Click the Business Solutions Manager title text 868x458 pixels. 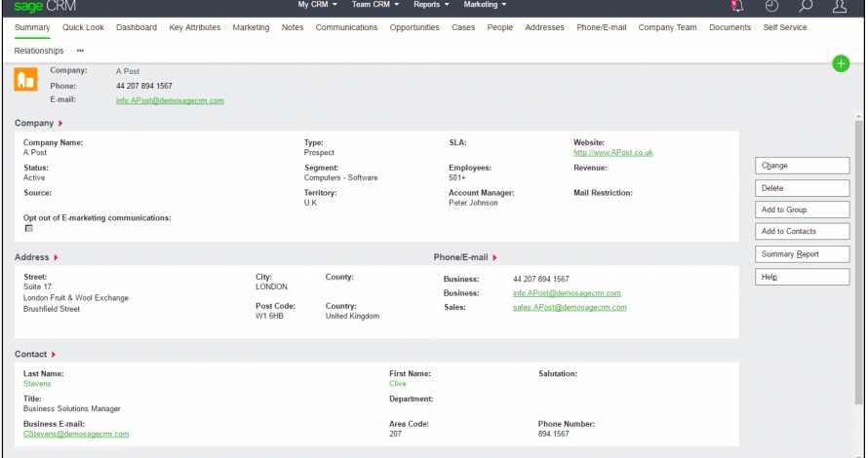coord(72,408)
